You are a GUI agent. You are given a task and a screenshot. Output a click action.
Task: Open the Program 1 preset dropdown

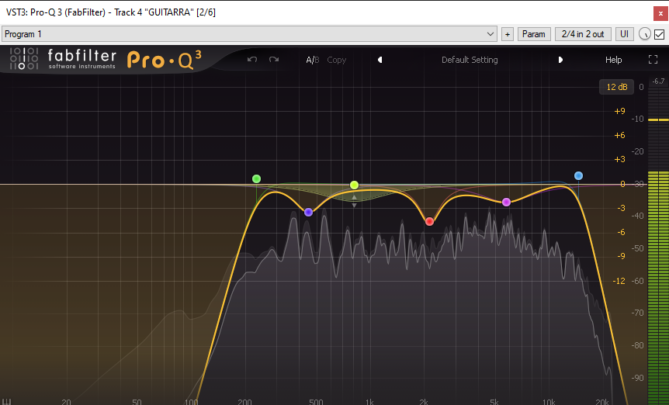click(249, 34)
